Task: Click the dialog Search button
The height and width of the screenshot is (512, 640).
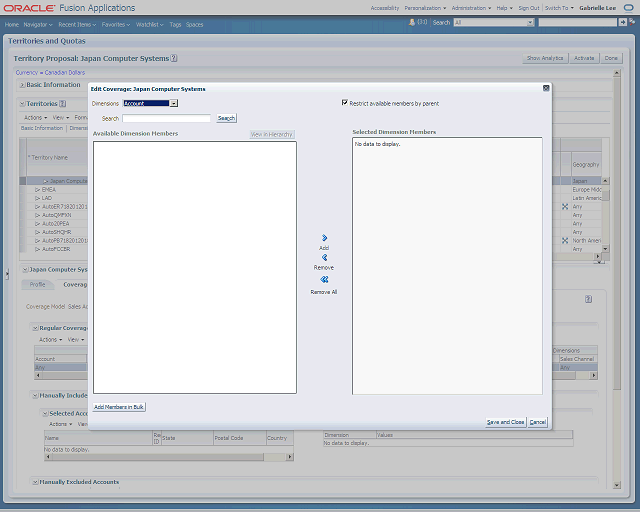Action: (x=226, y=118)
